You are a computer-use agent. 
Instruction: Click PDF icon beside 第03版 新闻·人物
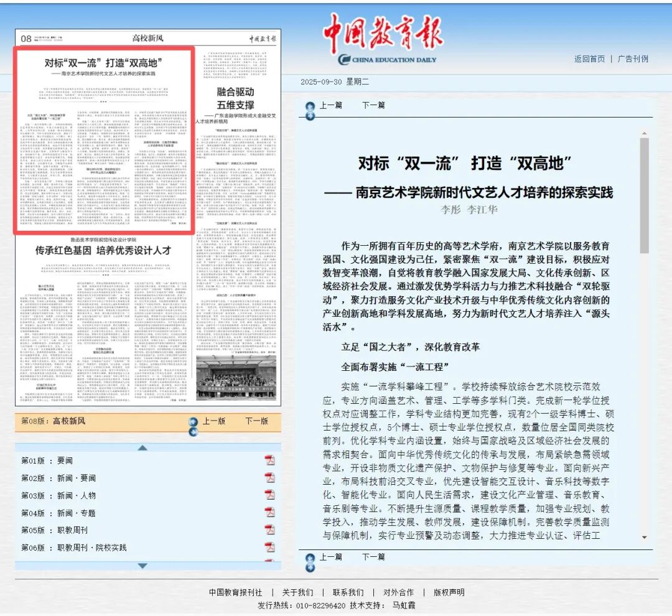pos(269,495)
